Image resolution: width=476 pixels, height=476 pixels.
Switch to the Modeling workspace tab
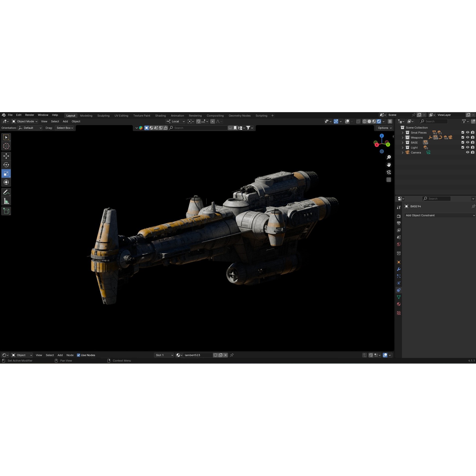coord(86,116)
